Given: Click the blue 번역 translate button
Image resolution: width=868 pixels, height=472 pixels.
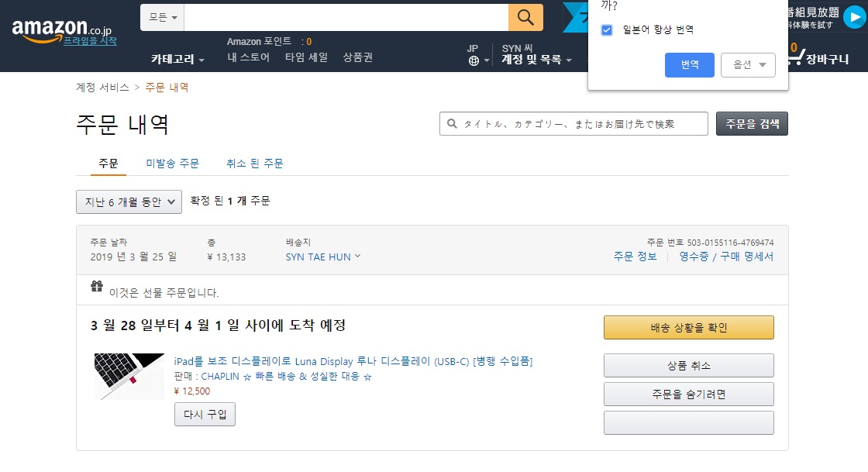Looking at the screenshot, I should pyautogui.click(x=689, y=65).
